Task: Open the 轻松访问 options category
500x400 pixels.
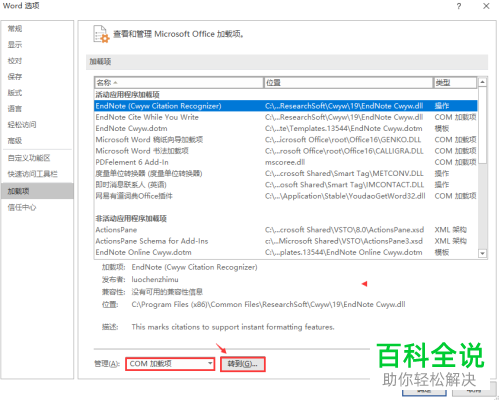Action: [x=22, y=125]
